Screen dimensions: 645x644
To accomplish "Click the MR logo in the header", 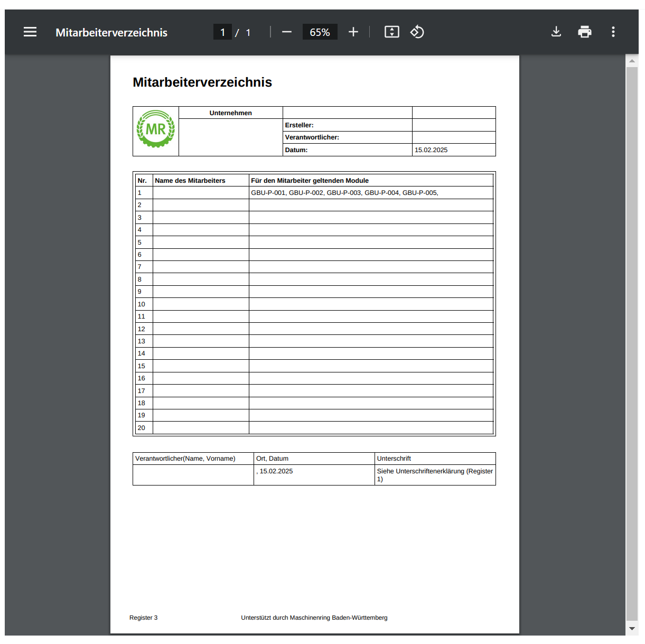I will 156,129.
